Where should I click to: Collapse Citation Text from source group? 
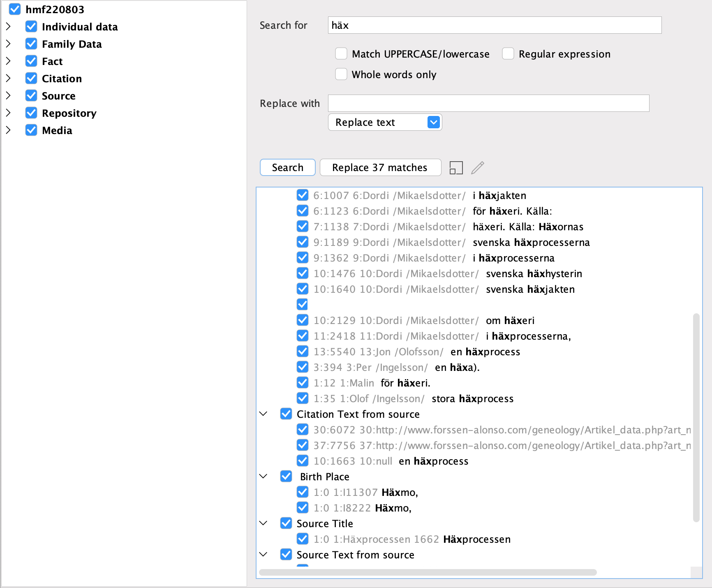pyautogui.click(x=264, y=414)
